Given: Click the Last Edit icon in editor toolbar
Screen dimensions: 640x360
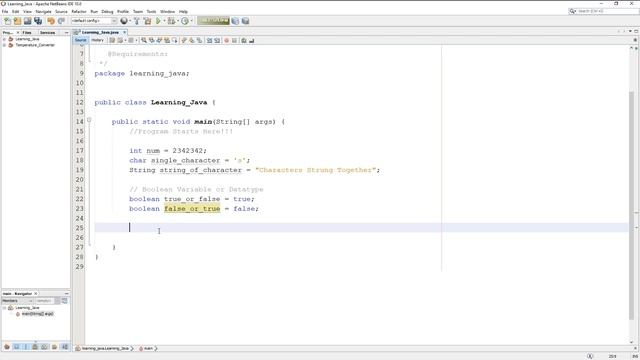Looking at the screenshot, I should (x=112, y=40).
